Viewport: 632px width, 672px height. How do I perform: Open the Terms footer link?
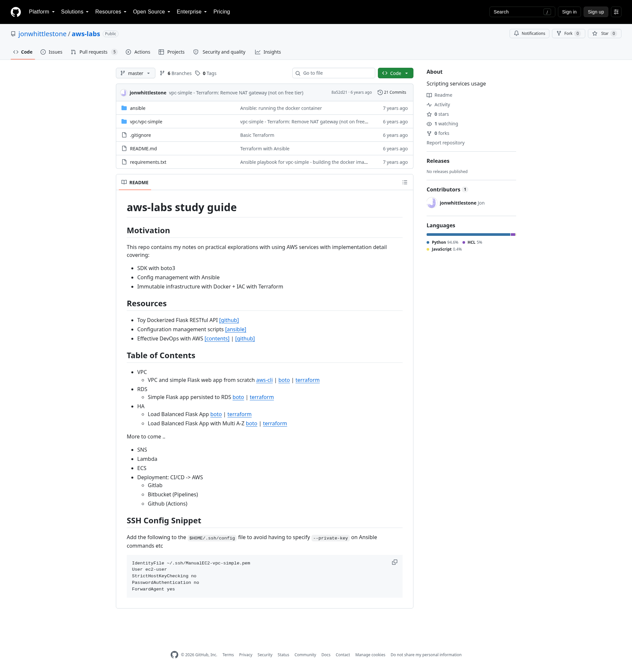(x=228, y=655)
